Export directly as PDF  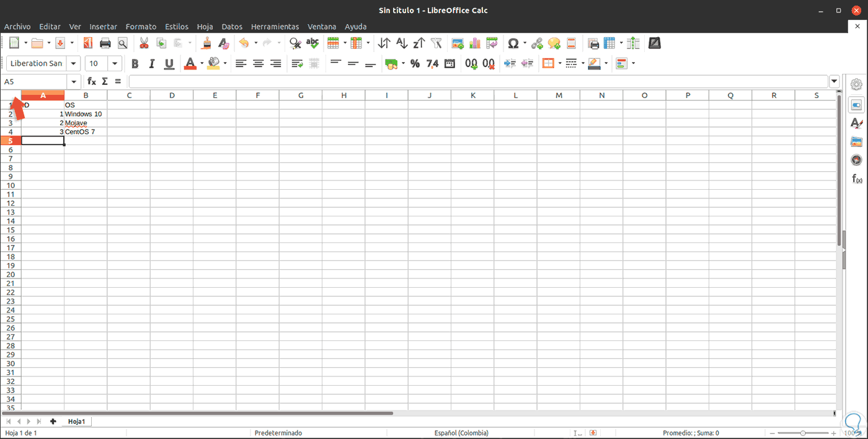coord(87,43)
